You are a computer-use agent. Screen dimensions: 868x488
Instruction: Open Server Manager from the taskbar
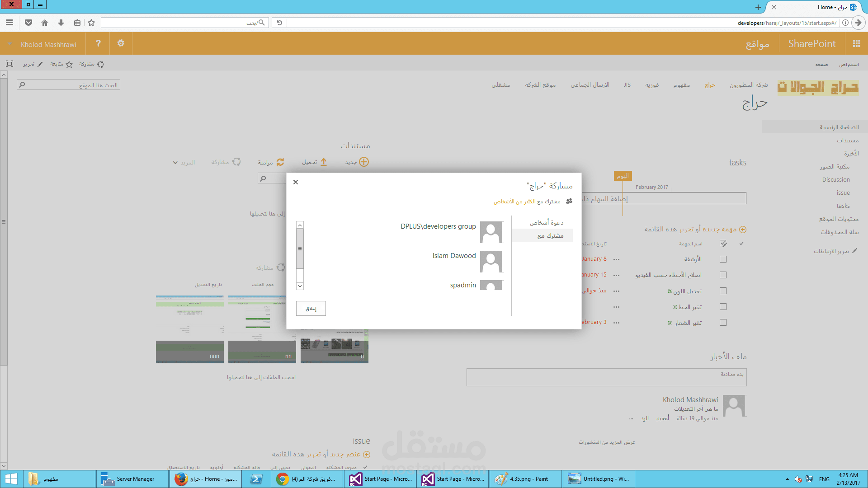click(x=131, y=479)
